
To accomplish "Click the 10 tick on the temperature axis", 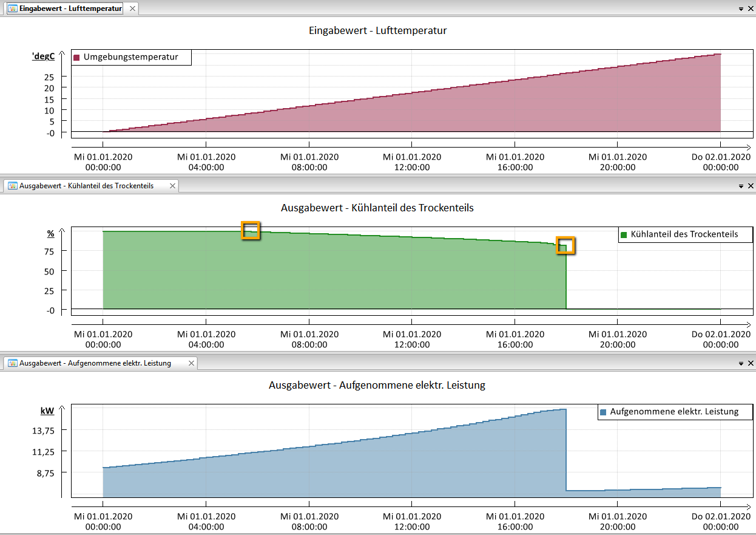I will click(x=50, y=111).
